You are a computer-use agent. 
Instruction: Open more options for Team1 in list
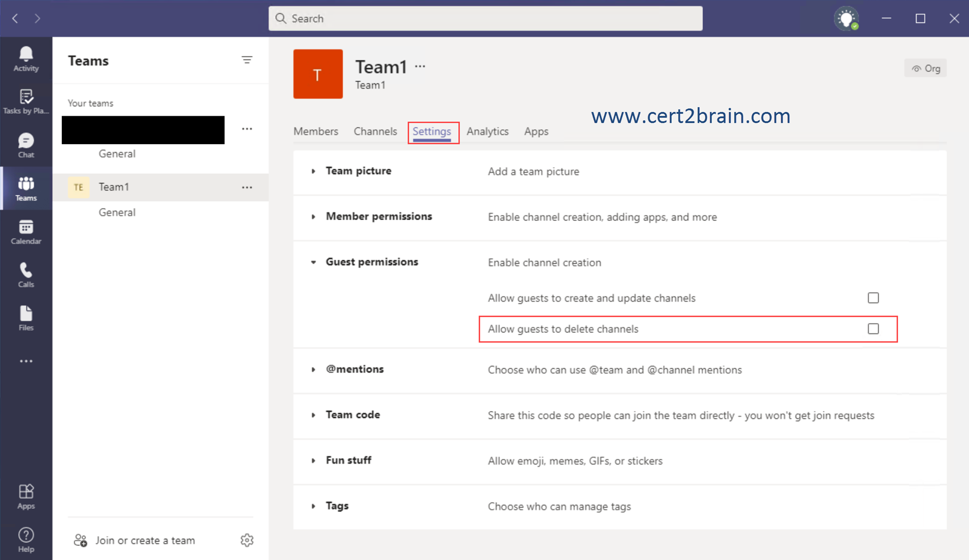pos(247,188)
